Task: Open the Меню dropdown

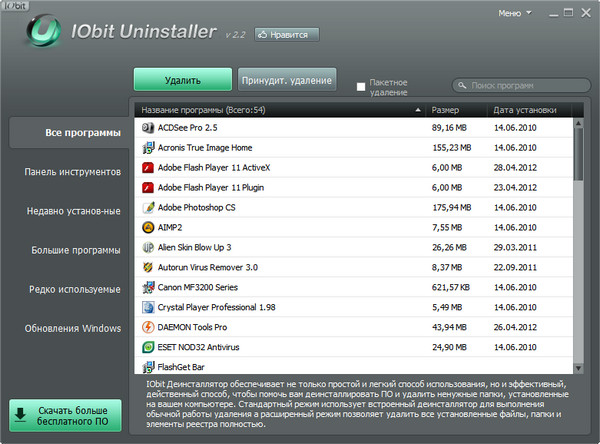Action: coord(514,14)
